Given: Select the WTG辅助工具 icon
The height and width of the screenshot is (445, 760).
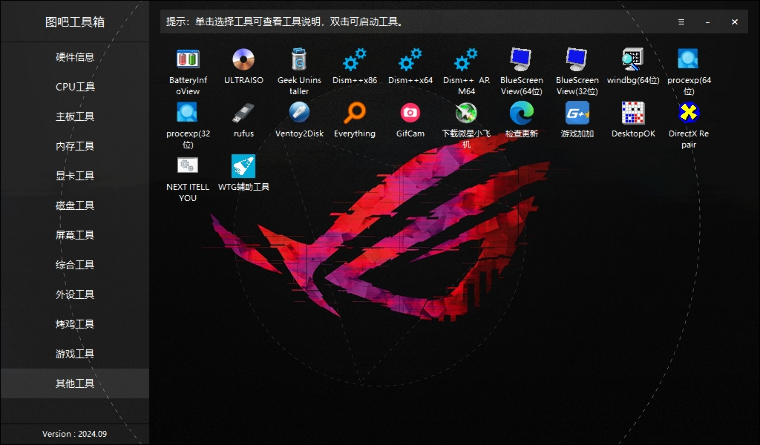Looking at the screenshot, I should tap(243, 165).
